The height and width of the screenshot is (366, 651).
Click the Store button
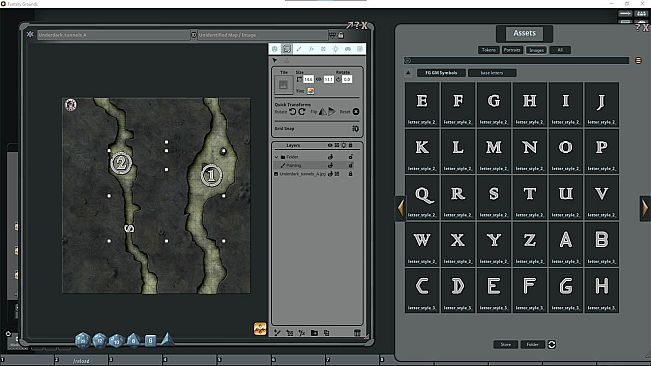click(x=505, y=344)
